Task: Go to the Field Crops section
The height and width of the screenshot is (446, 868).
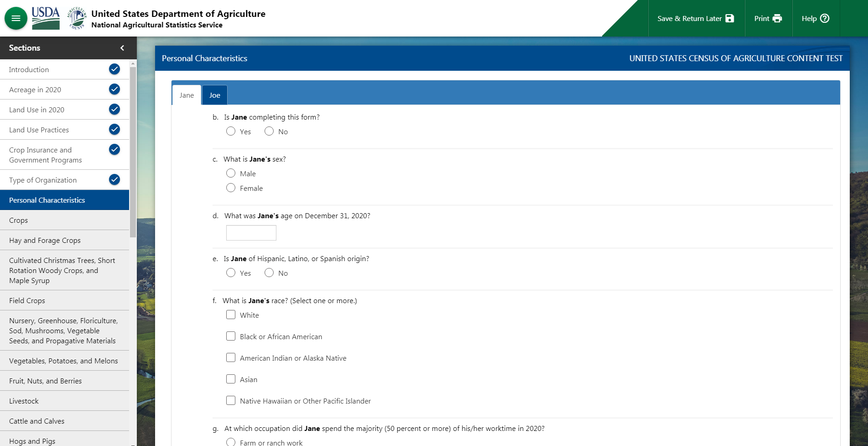Action: click(x=64, y=300)
